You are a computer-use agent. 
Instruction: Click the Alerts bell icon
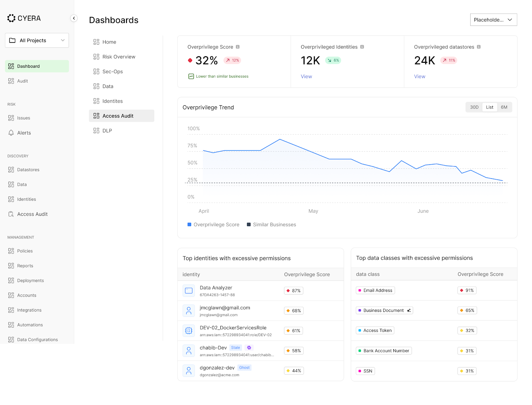11,133
